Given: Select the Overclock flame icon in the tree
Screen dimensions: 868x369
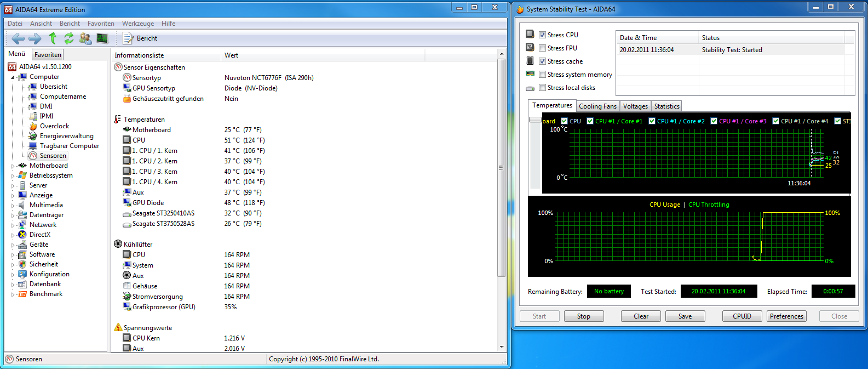Looking at the screenshot, I should click(x=33, y=126).
